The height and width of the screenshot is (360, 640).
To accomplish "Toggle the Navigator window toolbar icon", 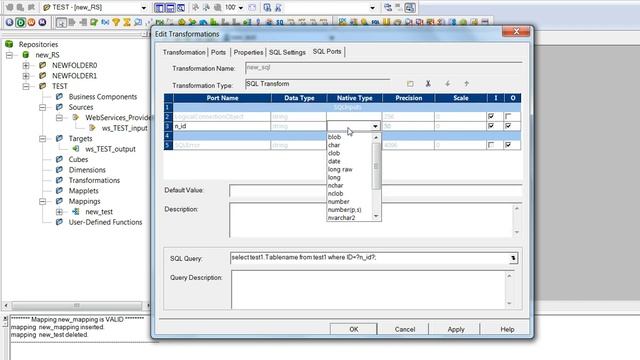I will [x=159, y=7].
